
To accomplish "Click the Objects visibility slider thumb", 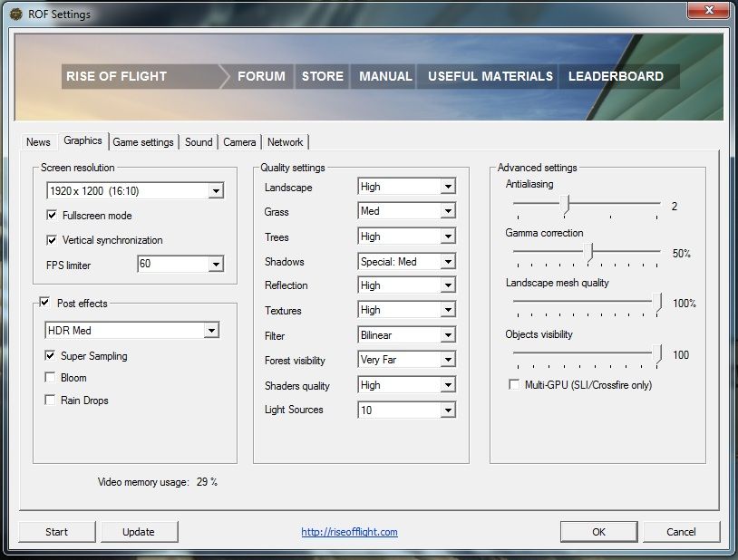I will tap(658, 354).
